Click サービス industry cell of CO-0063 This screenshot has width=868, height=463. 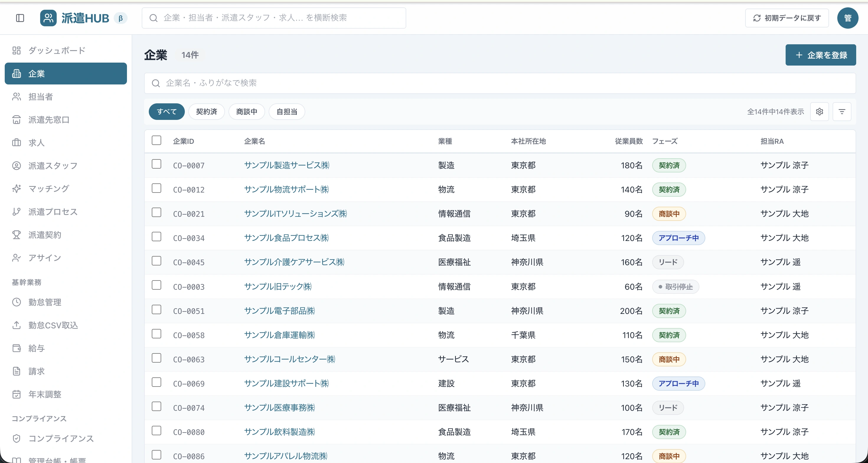point(453,359)
